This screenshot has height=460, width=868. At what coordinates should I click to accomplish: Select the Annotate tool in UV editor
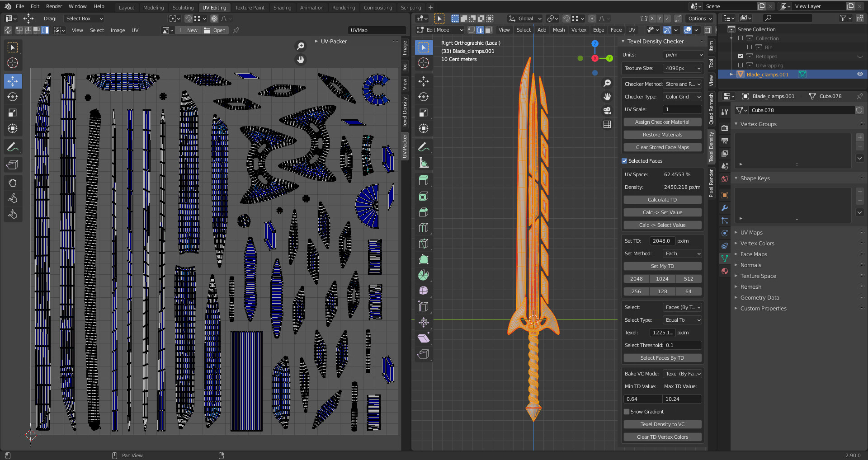click(x=13, y=147)
